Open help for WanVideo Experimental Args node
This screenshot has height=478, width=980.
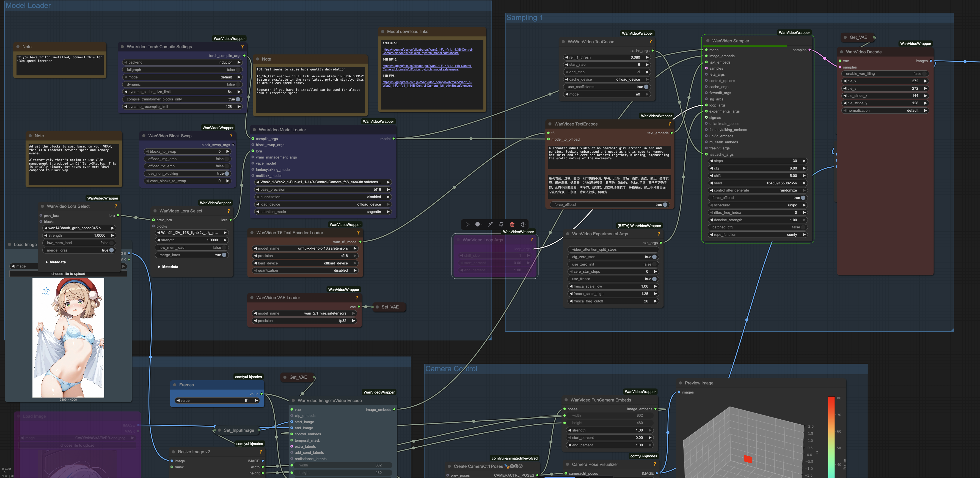659,234
